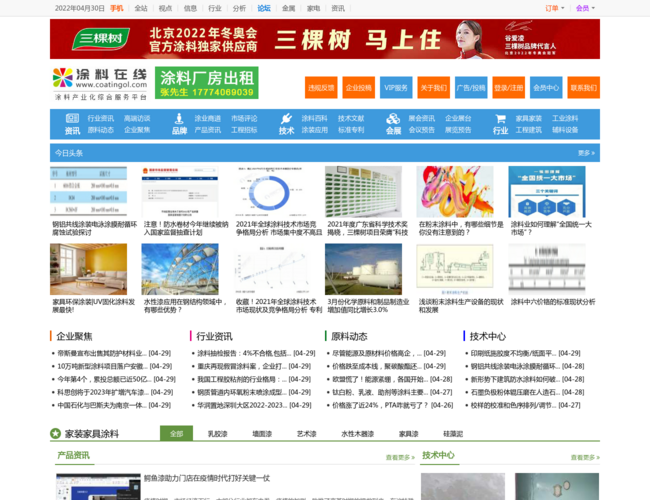Open the 论坛 link in top bar

point(264,8)
